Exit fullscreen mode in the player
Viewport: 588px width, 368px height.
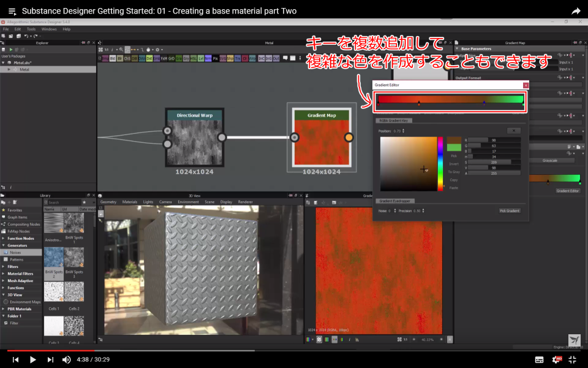(572, 360)
